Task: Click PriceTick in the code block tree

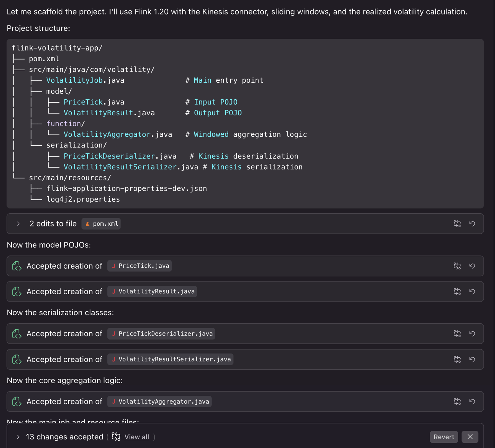Action: tap(83, 102)
